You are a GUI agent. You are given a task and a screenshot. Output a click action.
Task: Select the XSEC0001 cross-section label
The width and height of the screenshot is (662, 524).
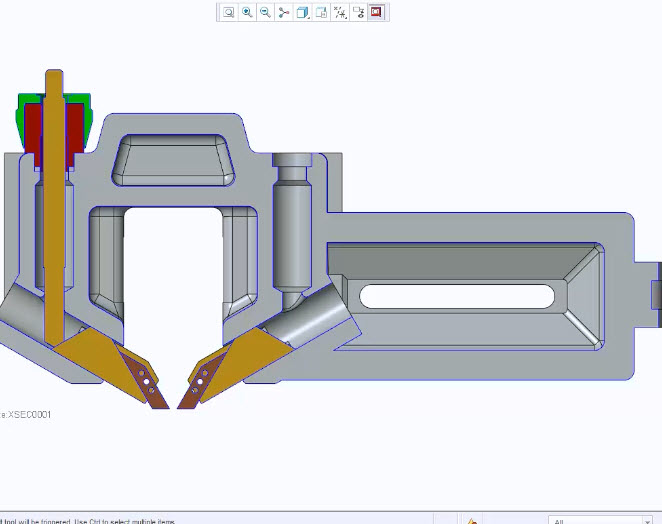26,414
